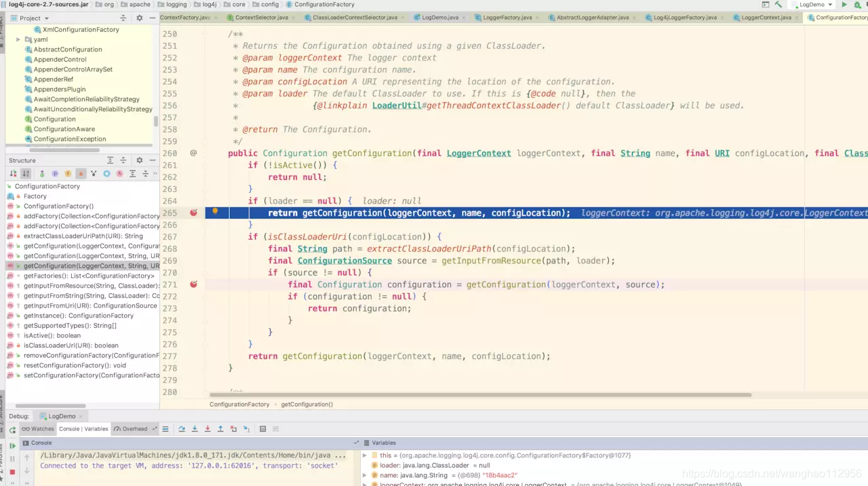The image size is (868, 486).
Task: Toggle breakpoint on line 271
Action: (193, 284)
